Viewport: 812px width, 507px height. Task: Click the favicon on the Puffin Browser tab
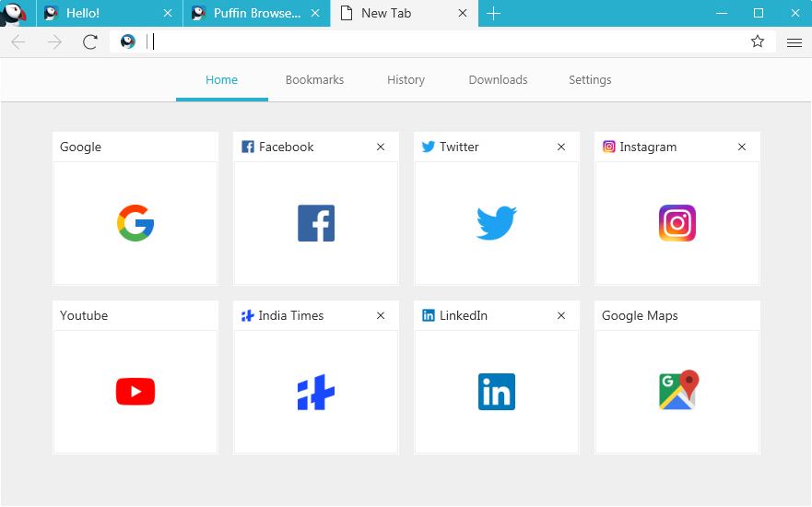point(198,14)
